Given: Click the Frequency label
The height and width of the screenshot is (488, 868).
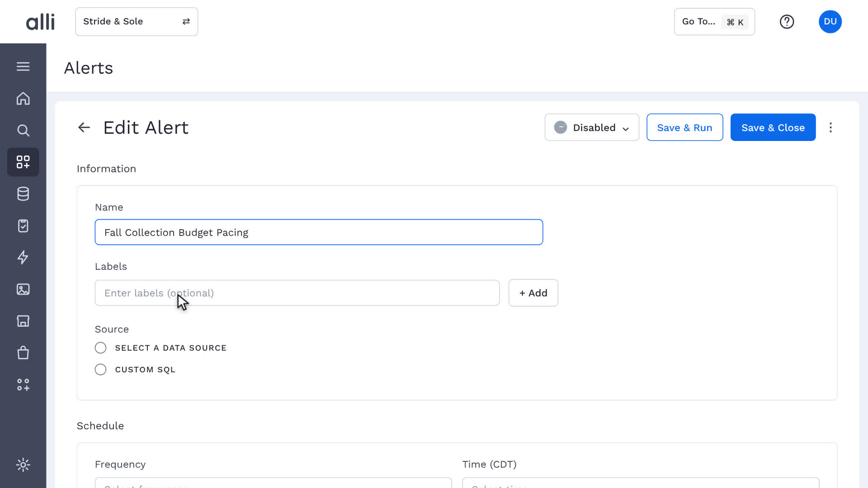Looking at the screenshot, I should coord(120,464).
